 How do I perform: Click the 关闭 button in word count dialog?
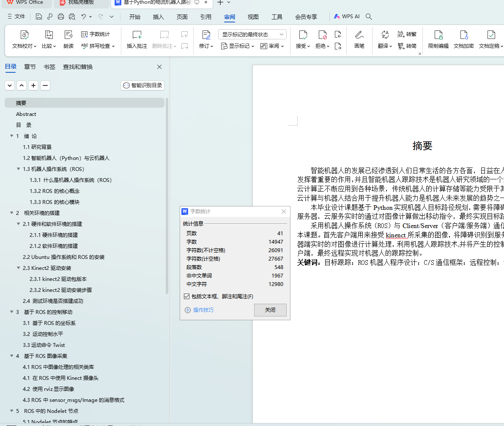point(270,310)
